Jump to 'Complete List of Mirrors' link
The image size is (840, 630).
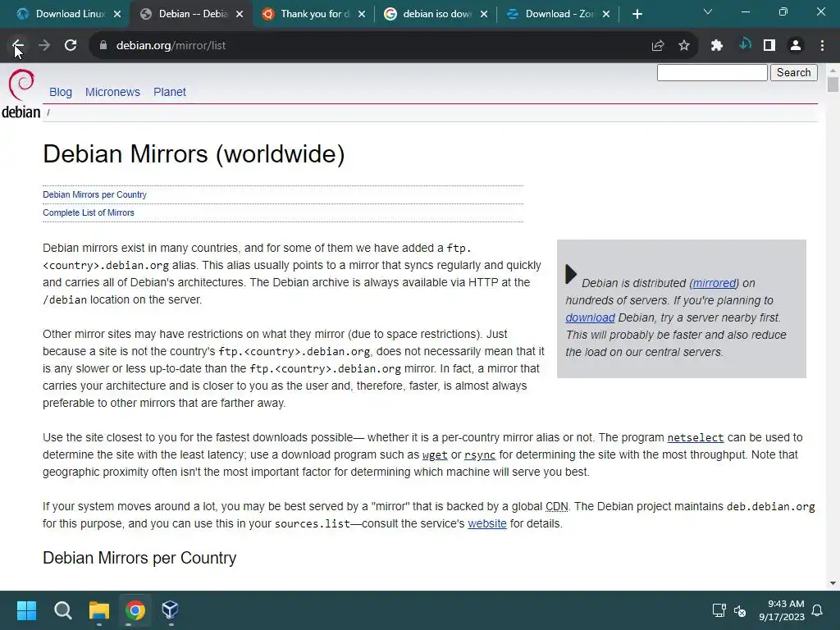(89, 212)
